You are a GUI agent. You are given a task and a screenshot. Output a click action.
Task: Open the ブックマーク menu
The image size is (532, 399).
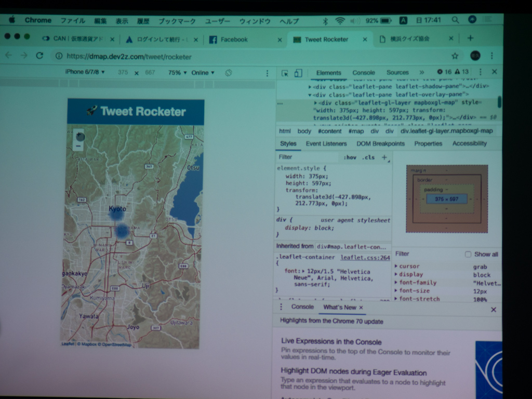pos(177,21)
